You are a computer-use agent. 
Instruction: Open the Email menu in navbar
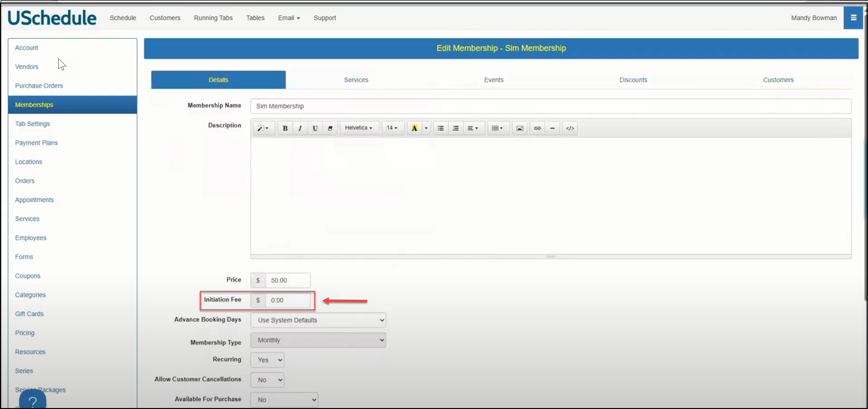click(289, 18)
